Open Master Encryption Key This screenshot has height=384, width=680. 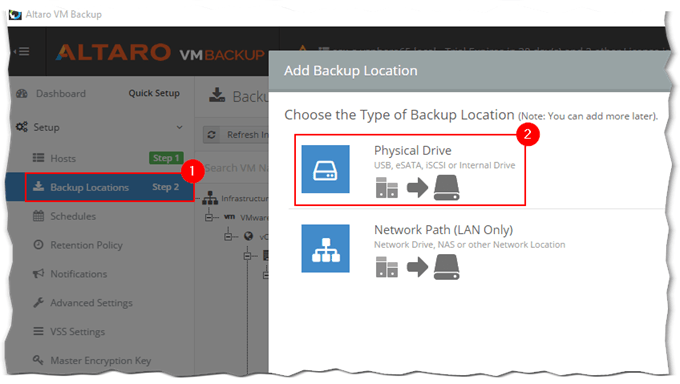(101, 361)
